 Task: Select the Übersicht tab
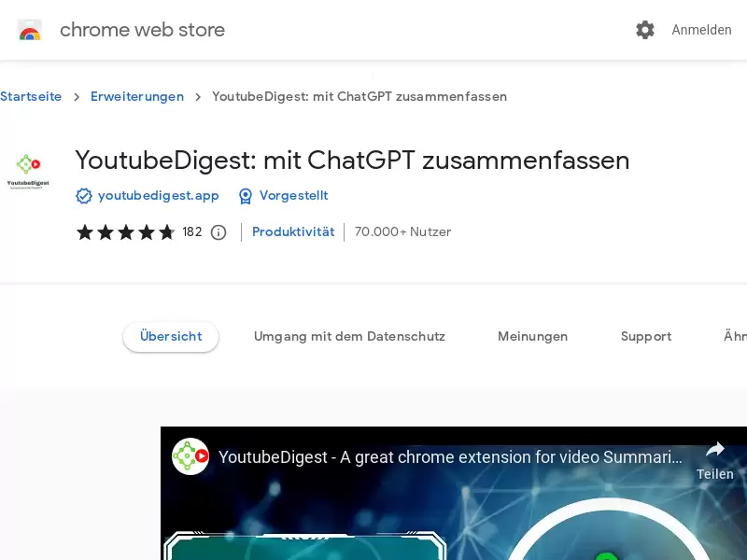pyautogui.click(x=171, y=337)
